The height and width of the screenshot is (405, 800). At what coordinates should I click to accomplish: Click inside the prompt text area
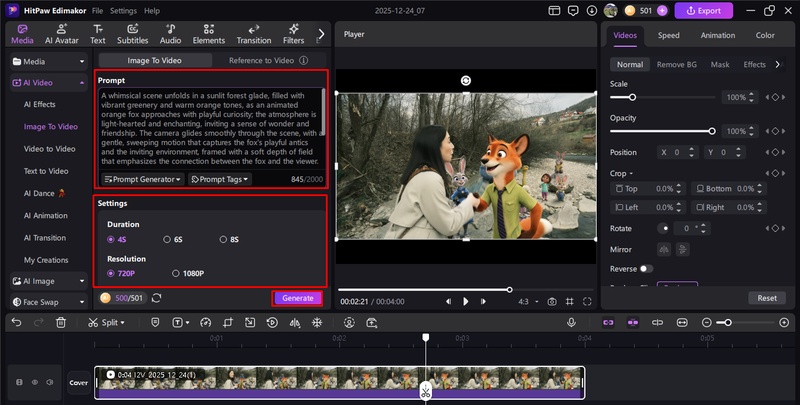click(211, 129)
